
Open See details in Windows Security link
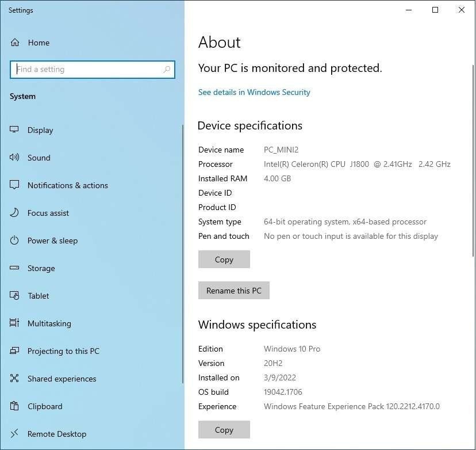pyautogui.click(x=254, y=92)
